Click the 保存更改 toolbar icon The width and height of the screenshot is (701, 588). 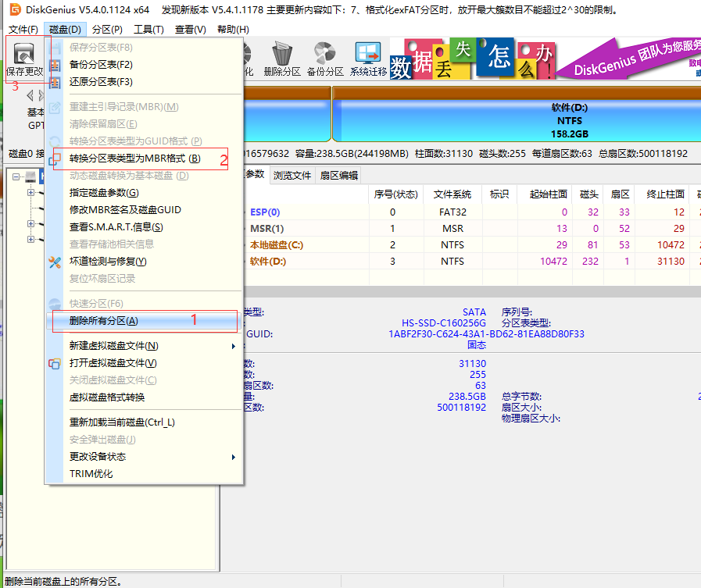[24, 57]
